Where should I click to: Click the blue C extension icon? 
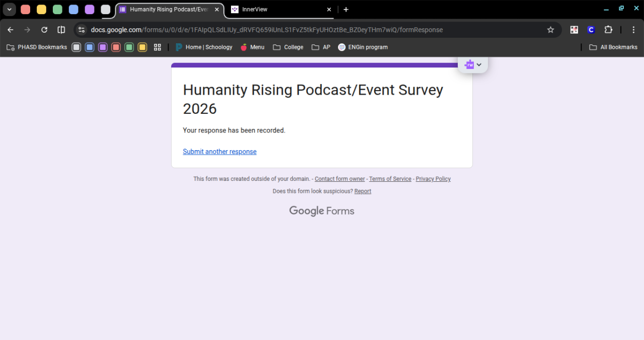coord(591,30)
